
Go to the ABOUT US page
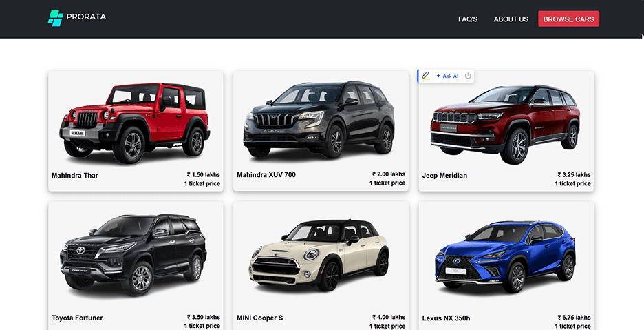pyautogui.click(x=511, y=19)
